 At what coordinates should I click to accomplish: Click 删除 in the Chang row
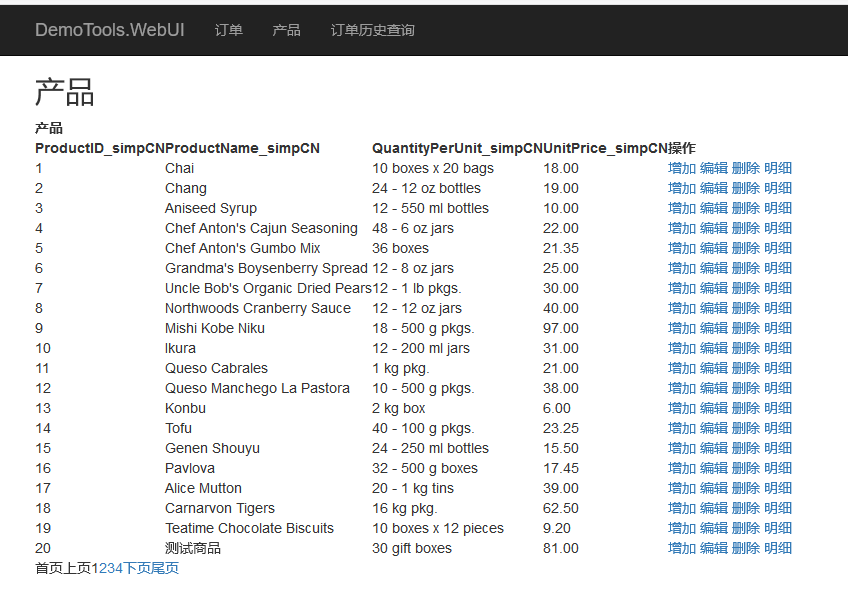click(x=746, y=188)
